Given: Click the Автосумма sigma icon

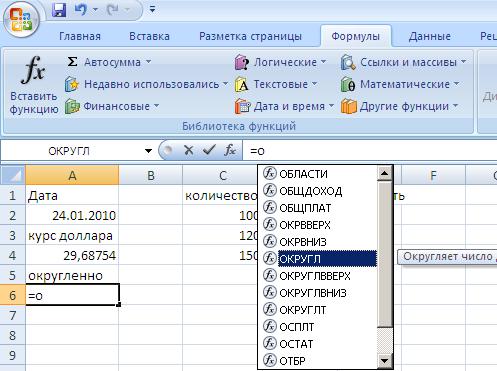Looking at the screenshot, I should [x=72, y=62].
